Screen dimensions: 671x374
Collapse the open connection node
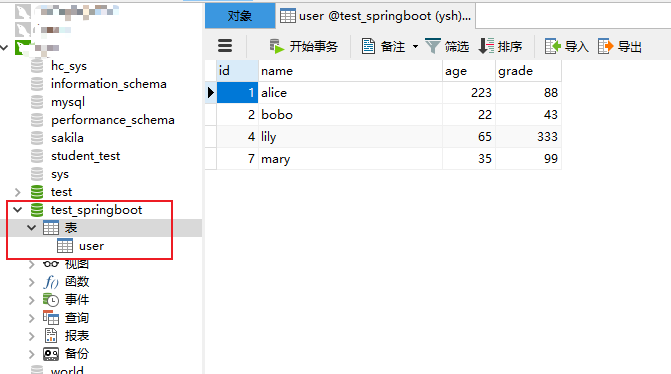4,47
